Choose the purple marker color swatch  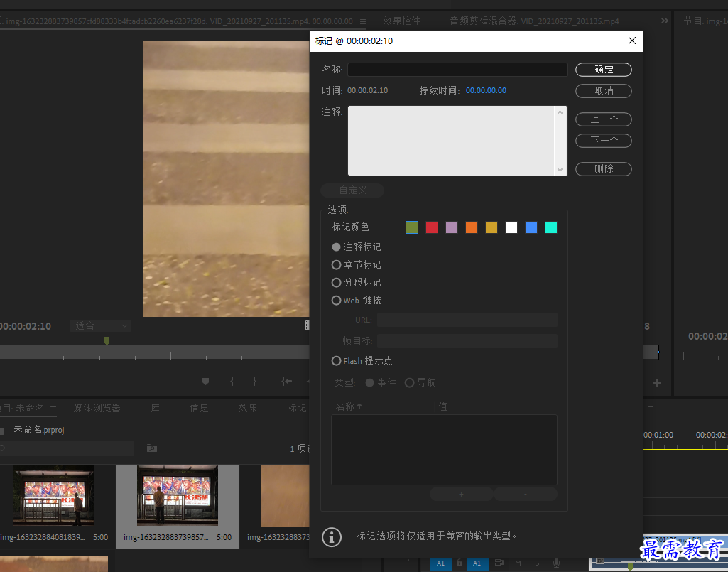pos(452,227)
